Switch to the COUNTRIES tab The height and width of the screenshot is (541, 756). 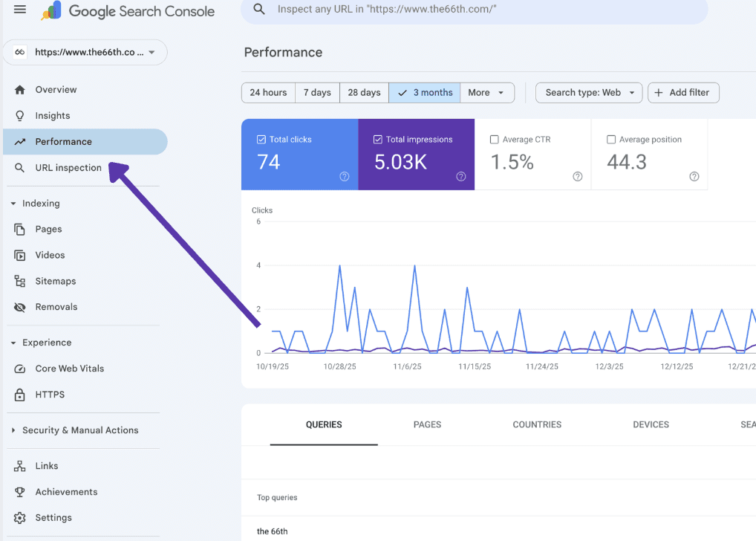[537, 424]
